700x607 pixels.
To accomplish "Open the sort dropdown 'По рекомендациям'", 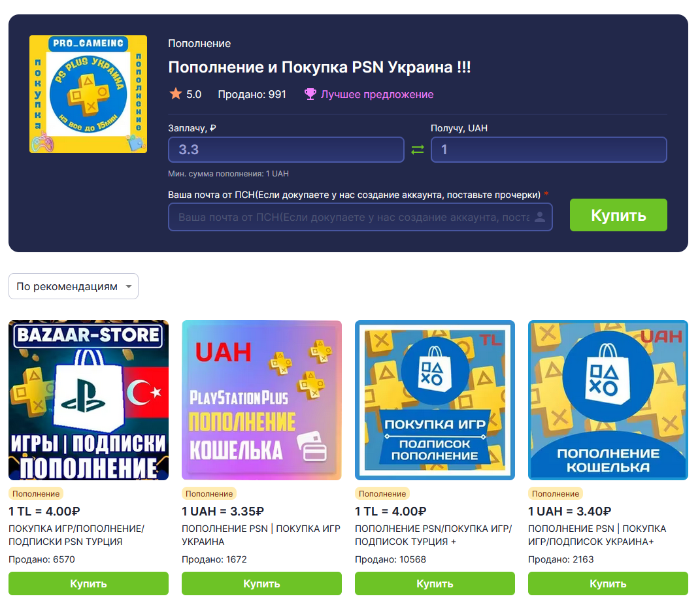I will click(x=73, y=286).
